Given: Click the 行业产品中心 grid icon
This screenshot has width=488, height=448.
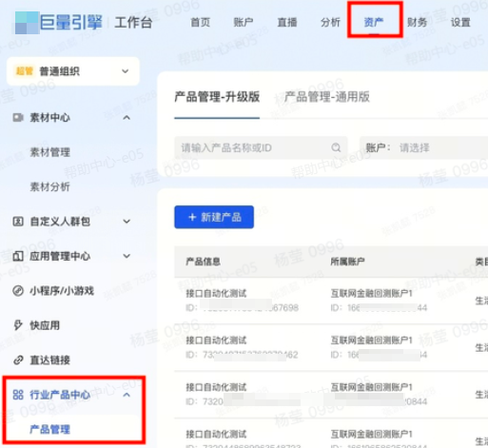Looking at the screenshot, I should 18,395.
